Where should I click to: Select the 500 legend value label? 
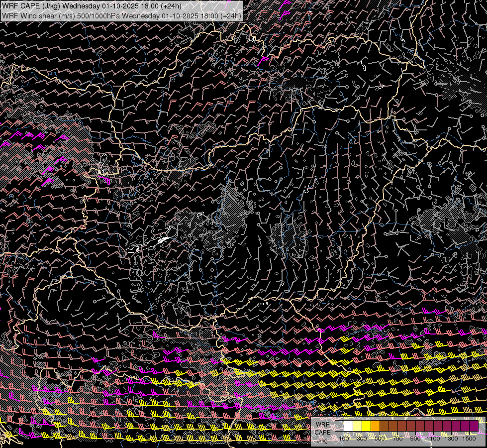380,439
